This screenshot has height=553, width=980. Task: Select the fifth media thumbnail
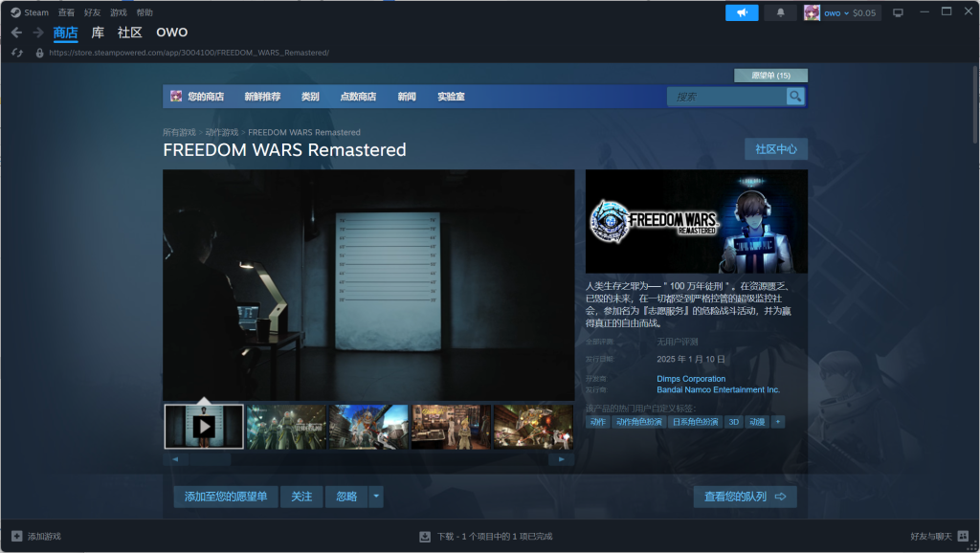click(x=533, y=427)
